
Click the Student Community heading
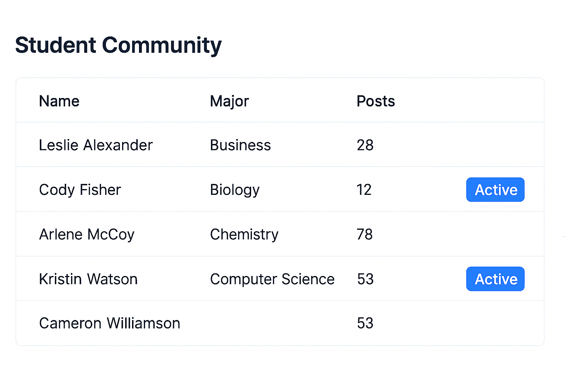point(118,45)
